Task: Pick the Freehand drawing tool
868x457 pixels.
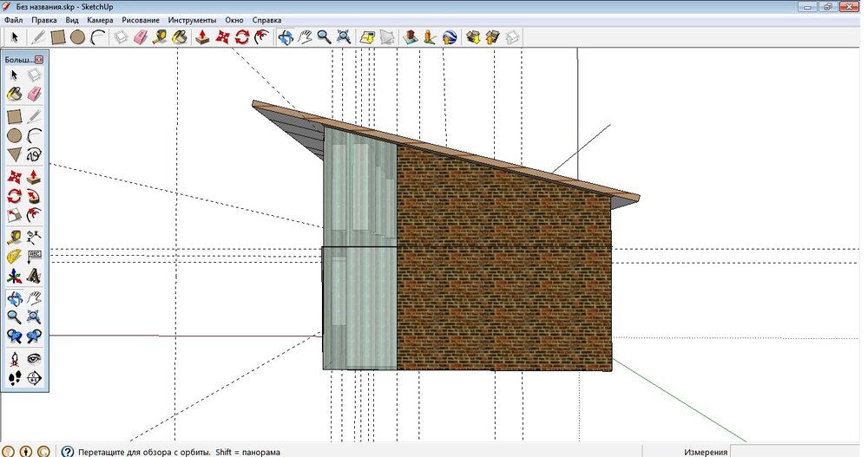Action: (x=34, y=155)
